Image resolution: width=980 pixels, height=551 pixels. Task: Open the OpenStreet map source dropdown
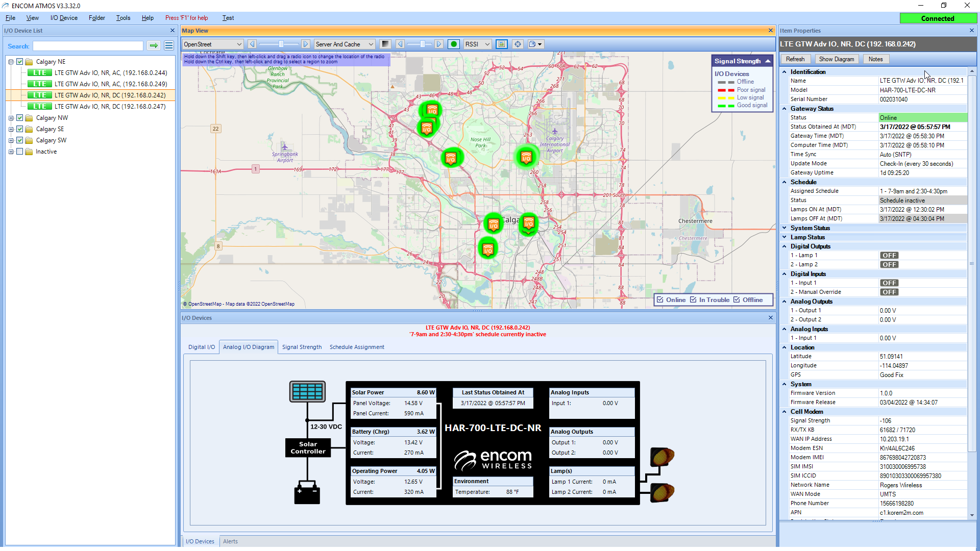pos(211,44)
